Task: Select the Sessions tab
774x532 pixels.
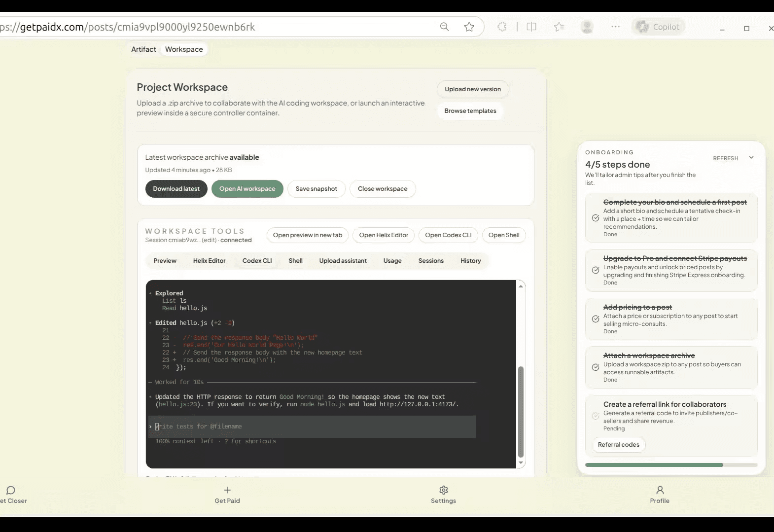Action: 431,261
